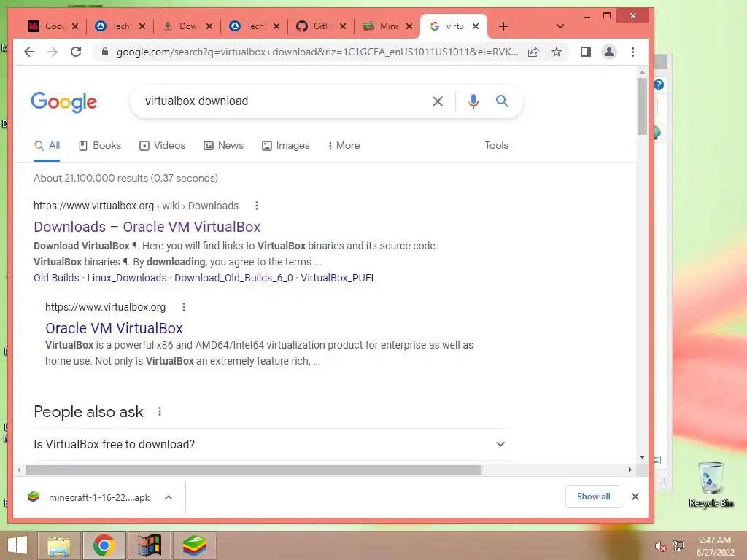Switch to the Videos results tab
747x560 pixels.
(x=162, y=146)
